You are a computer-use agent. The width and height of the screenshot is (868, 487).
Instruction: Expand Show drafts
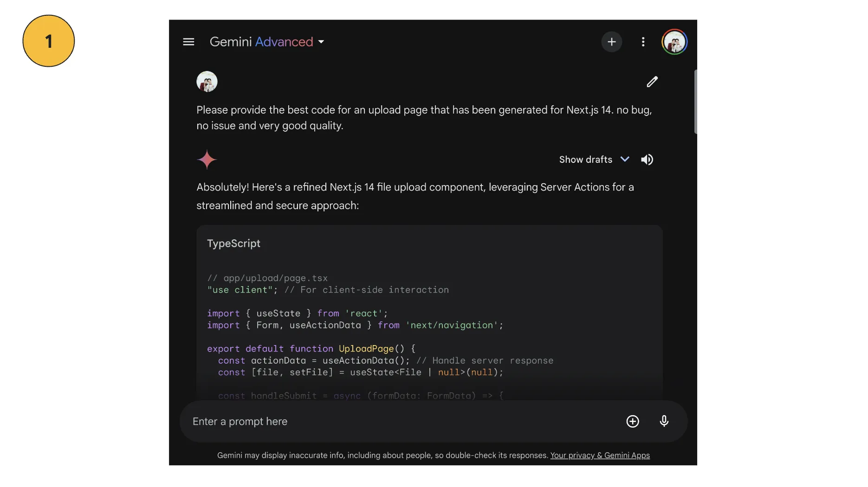point(594,160)
